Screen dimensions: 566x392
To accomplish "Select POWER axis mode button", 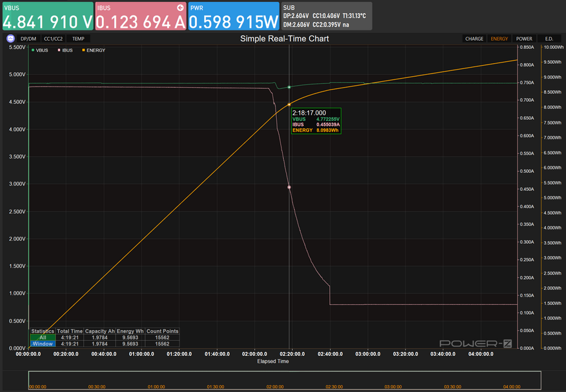I will 524,39.
